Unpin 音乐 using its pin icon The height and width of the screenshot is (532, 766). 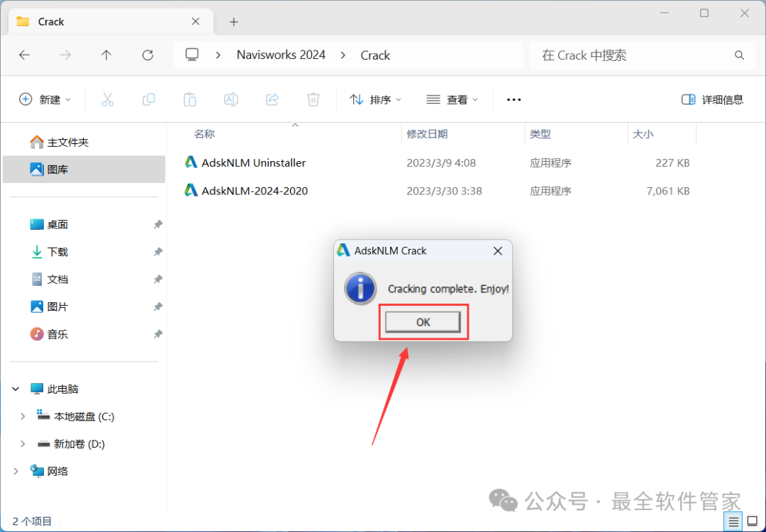157,334
